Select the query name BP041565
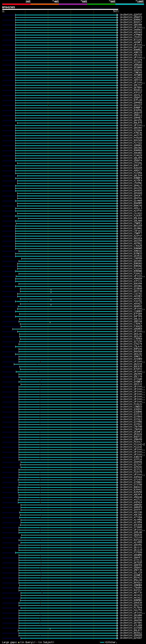The image size is (146, 644). [8, 8]
